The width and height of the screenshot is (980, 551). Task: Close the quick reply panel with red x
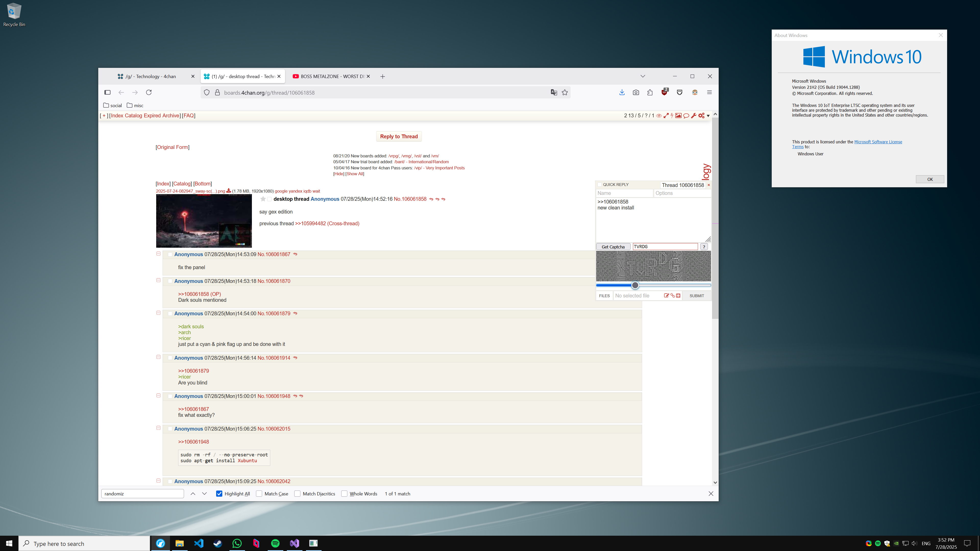708,185
